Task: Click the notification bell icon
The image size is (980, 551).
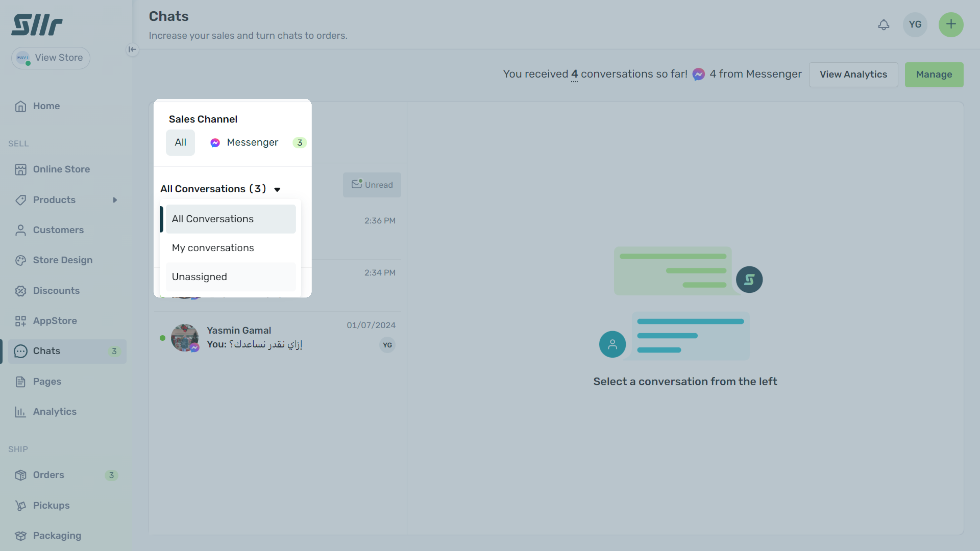Action: 883,25
